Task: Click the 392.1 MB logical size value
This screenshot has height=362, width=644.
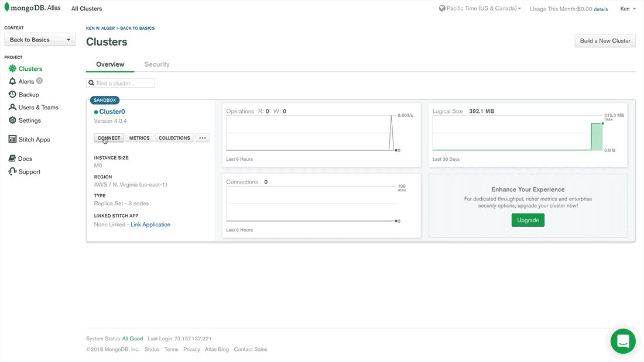Action: [482, 111]
